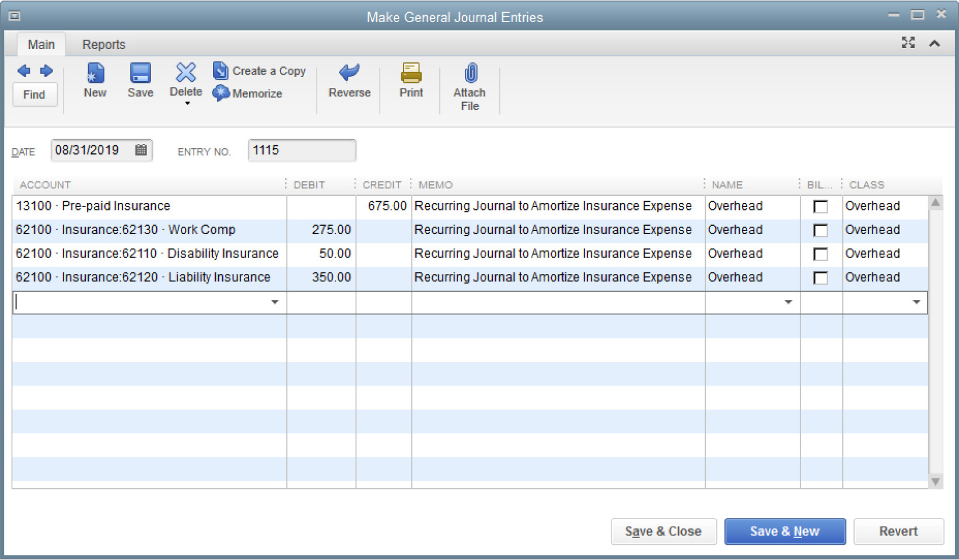The height and width of the screenshot is (560, 959).
Task: Select the 62130 Work Comp account cell
Action: [x=149, y=230]
